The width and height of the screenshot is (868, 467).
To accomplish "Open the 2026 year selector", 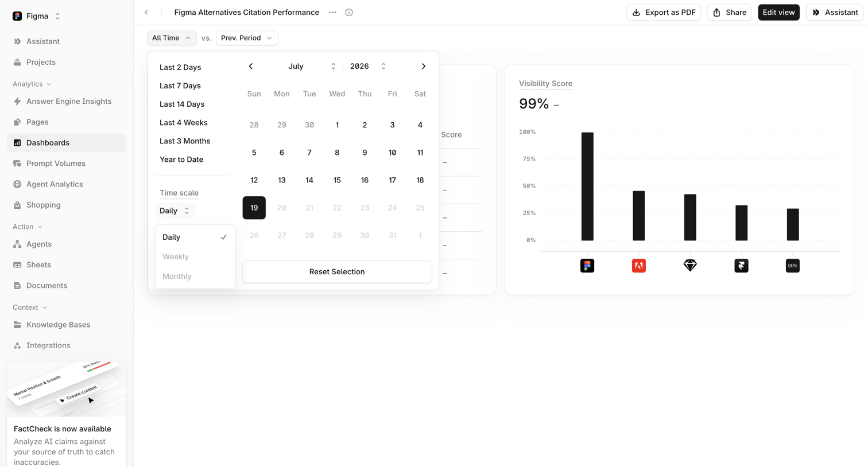I will pyautogui.click(x=367, y=67).
